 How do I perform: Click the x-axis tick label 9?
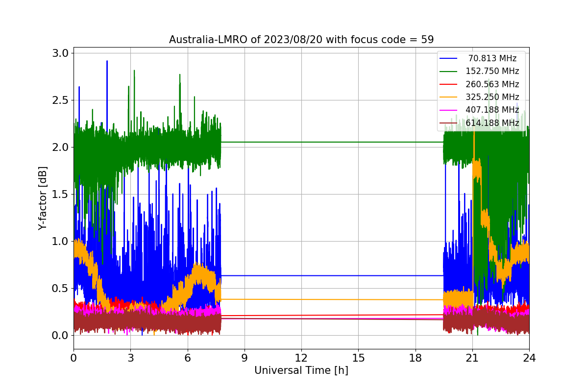(x=245, y=358)
